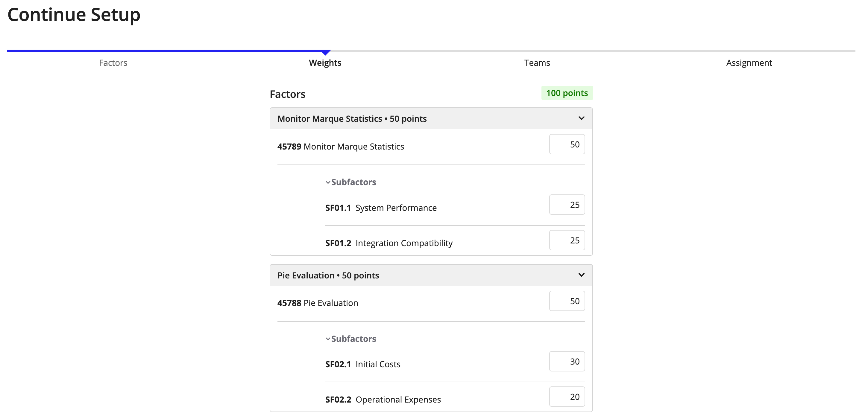The width and height of the screenshot is (868, 419).
Task: Edit the SF01.1 System Performance weight field
Action: click(x=567, y=205)
